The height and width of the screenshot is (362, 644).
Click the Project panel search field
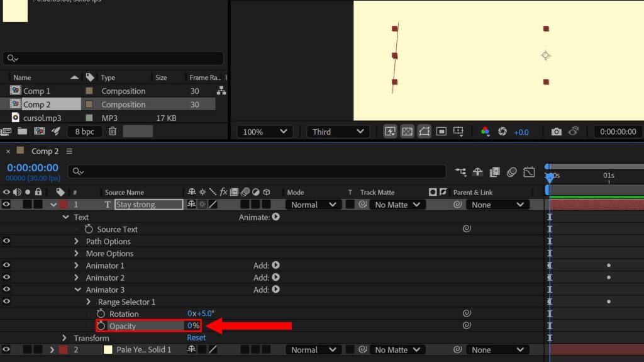(113, 59)
